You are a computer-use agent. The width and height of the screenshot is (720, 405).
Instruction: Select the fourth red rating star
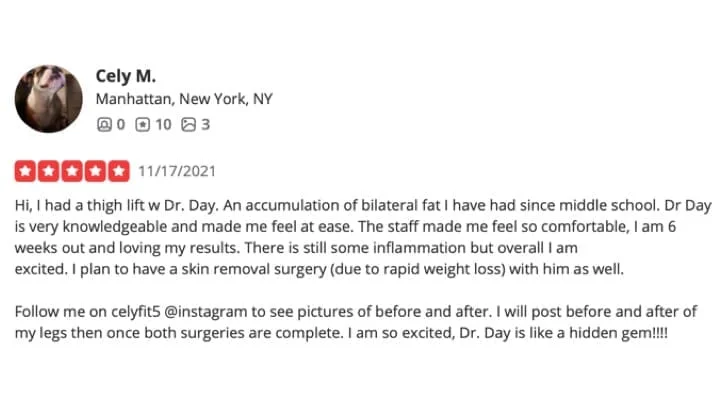(x=96, y=171)
